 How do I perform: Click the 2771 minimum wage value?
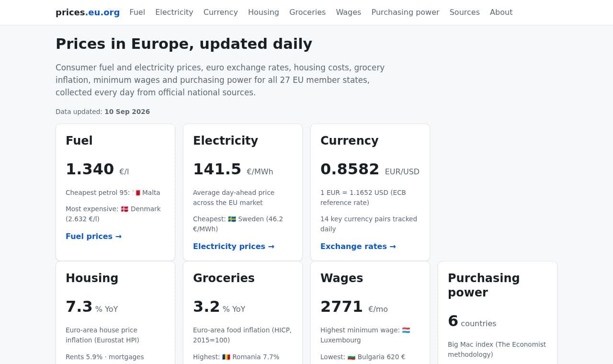341,307
